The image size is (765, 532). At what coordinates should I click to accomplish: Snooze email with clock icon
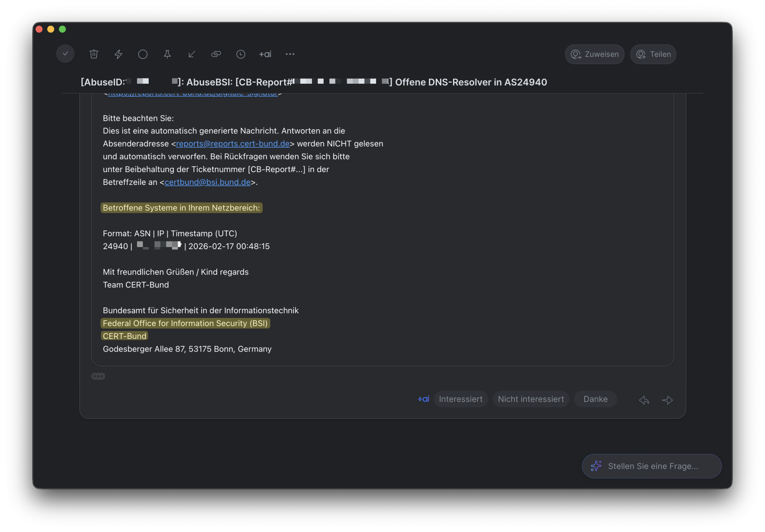(241, 54)
